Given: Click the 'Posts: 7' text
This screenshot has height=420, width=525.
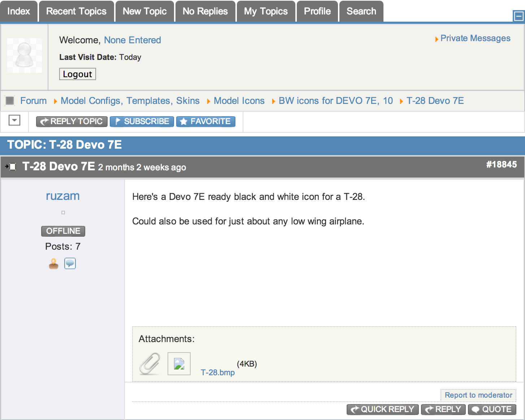Looking at the screenshot, I should (63, 246).
